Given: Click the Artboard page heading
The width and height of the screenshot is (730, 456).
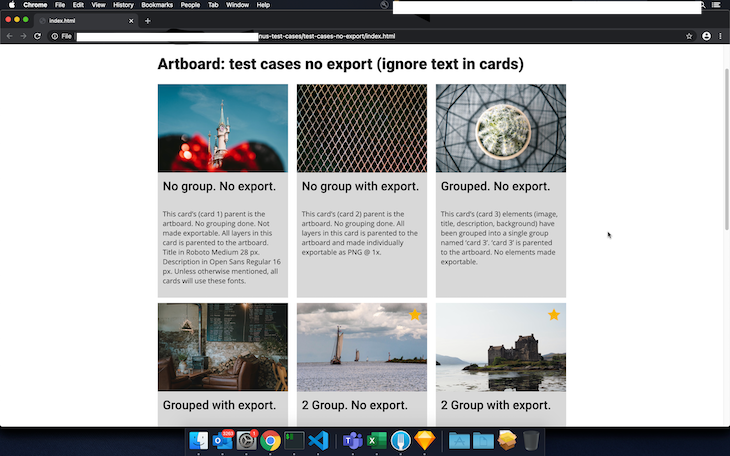Looking at the screenshot, I should coord(340,64).
